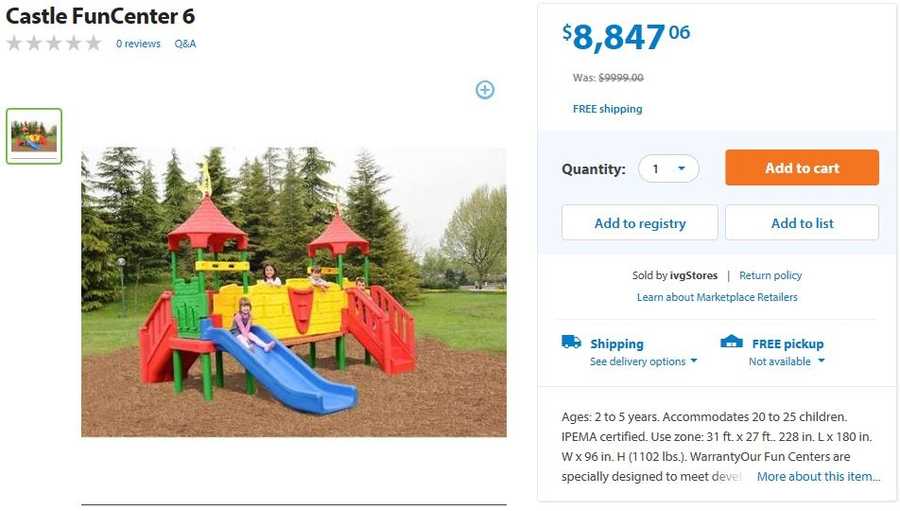Click the shipping truck icon

571,342
